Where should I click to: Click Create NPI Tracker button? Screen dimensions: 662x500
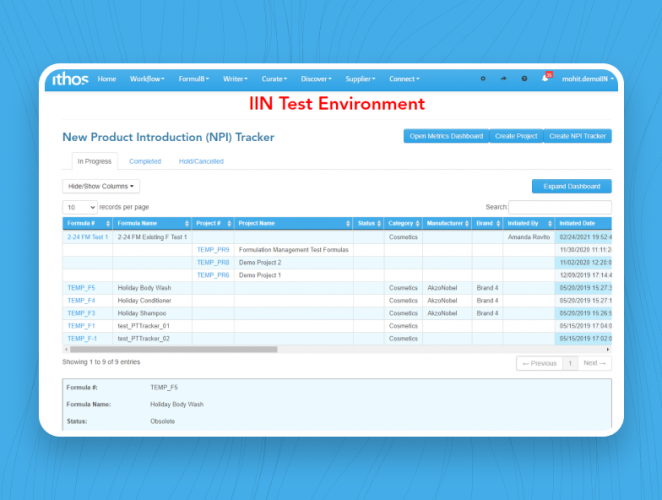pyautogui.click(x=577, y=136)
